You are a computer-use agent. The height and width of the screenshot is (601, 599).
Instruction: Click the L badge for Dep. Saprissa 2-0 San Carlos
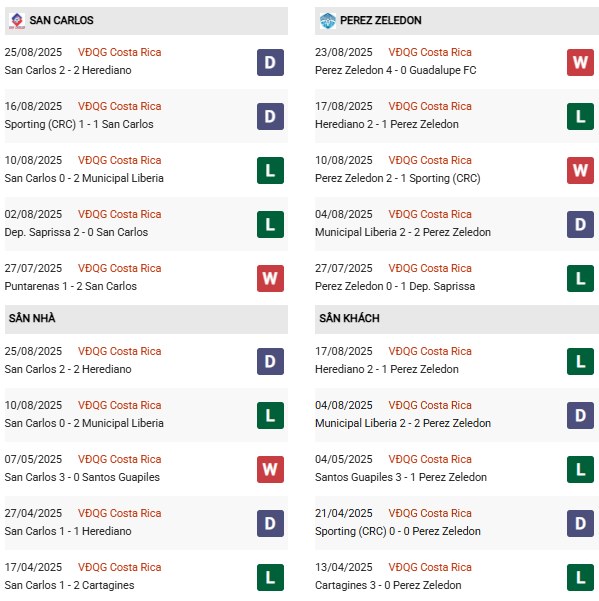pos(270,225)
